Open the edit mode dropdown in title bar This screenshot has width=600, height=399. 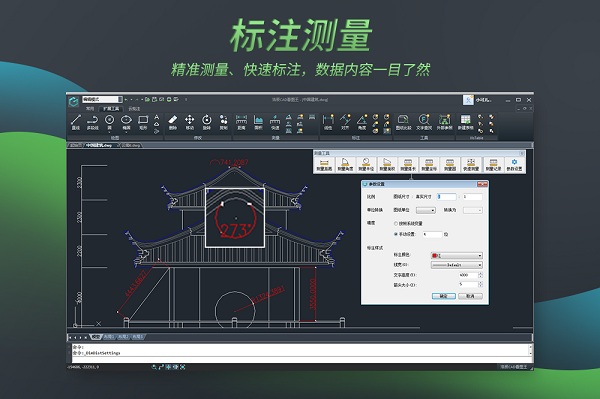point(102,99)
